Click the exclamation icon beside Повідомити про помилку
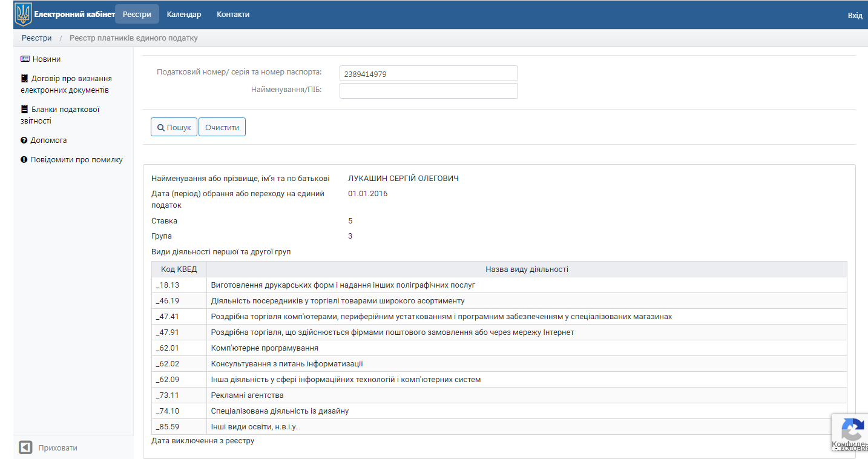The image size is (868, 459). (x=24, y=160)
